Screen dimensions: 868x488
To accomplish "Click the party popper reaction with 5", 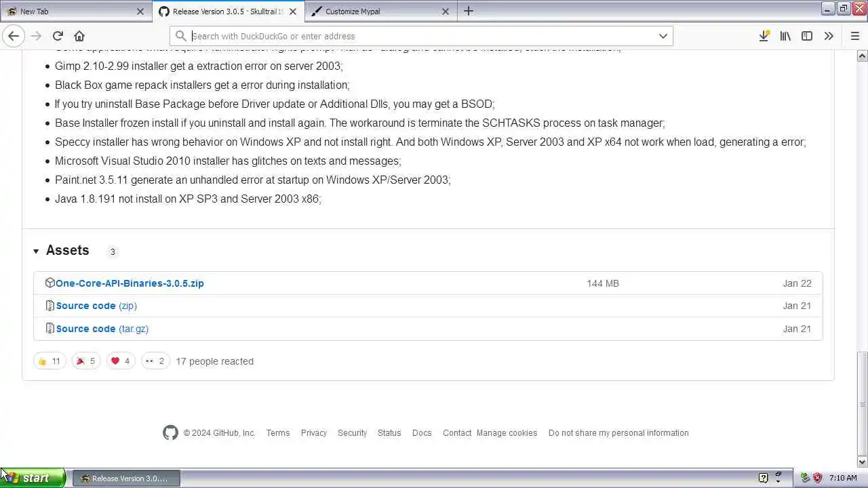I will point(85,361).
